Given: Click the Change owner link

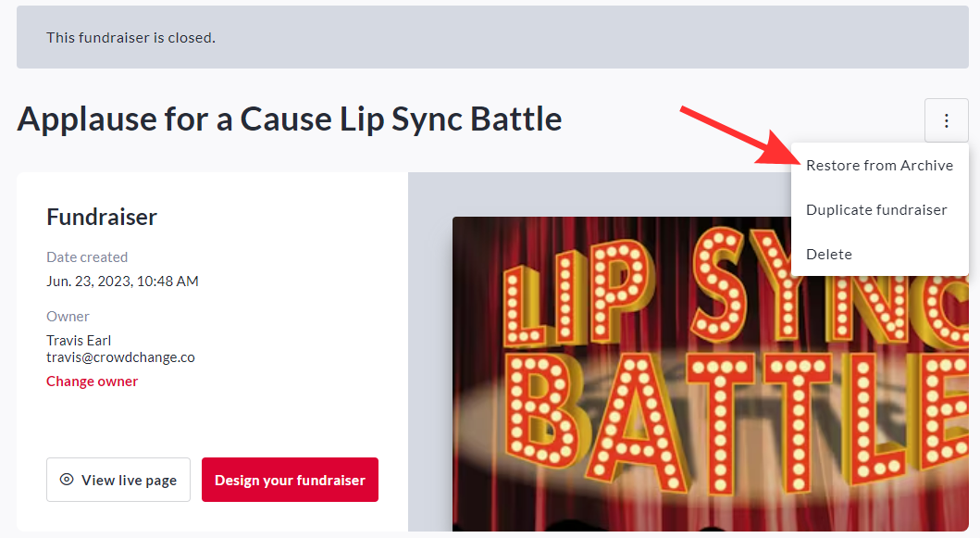Looking at the screenshot, I should [x=93, y=382].
